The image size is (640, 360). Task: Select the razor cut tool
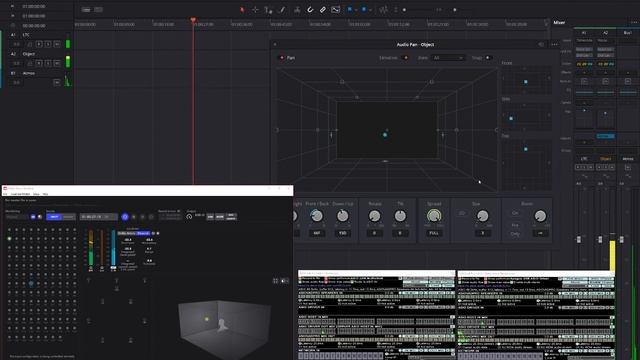[297, 10]
